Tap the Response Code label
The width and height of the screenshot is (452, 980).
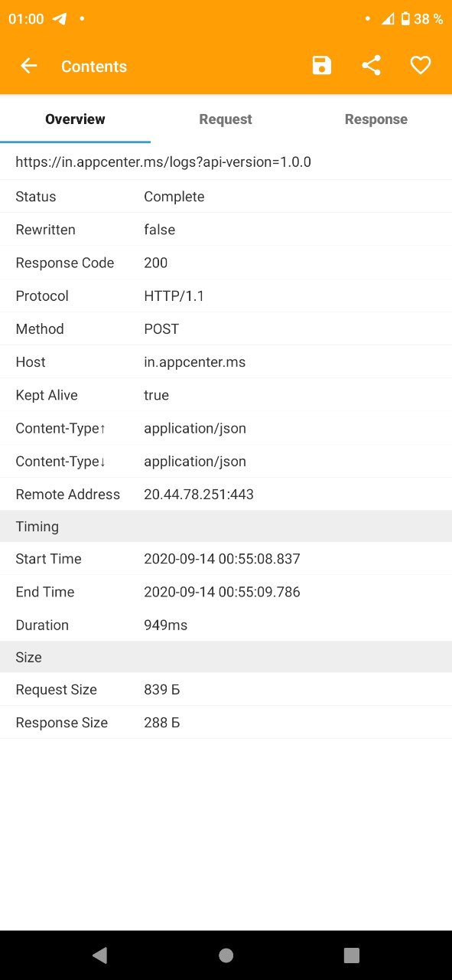[65, 263]
